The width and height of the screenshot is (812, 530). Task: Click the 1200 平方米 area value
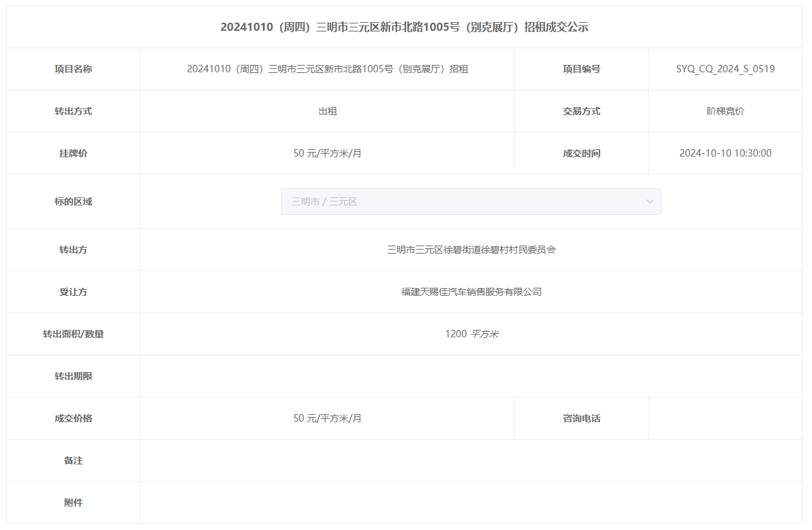(471, 334)
